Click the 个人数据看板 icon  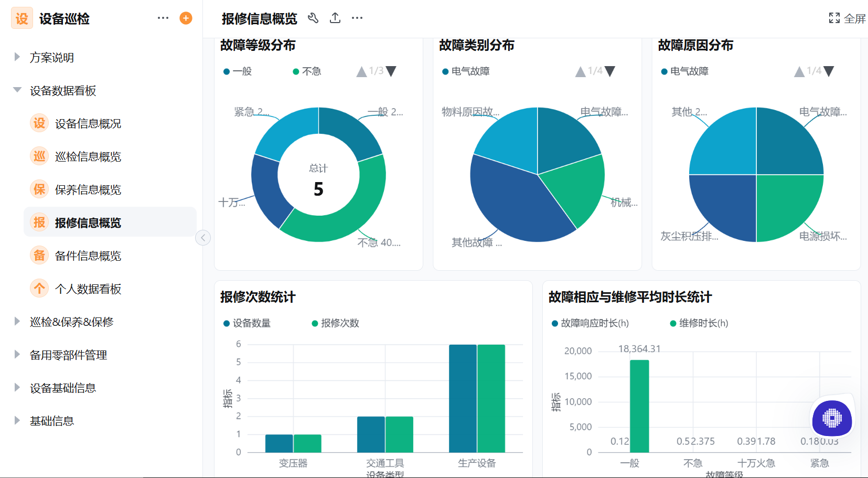coord(39,289)
